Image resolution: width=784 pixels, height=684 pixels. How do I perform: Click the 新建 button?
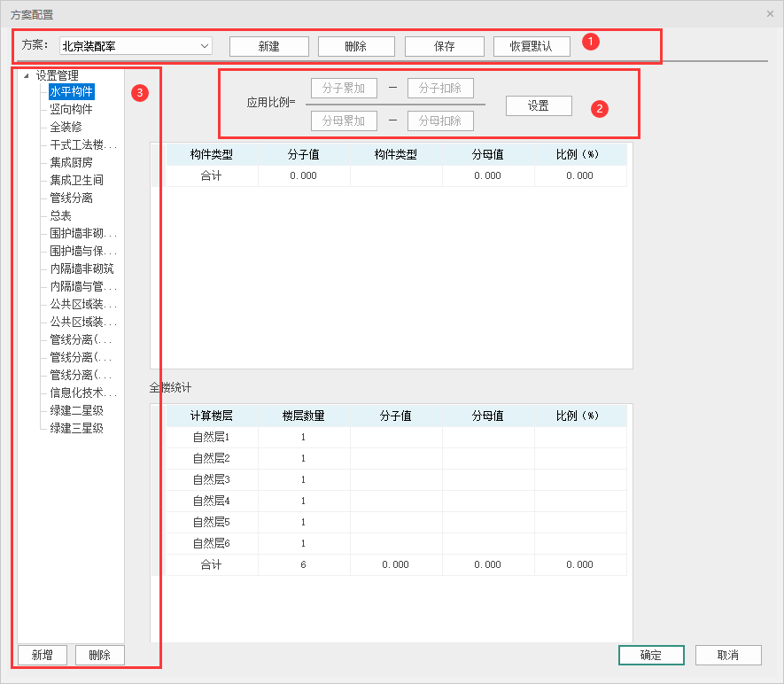268,46
